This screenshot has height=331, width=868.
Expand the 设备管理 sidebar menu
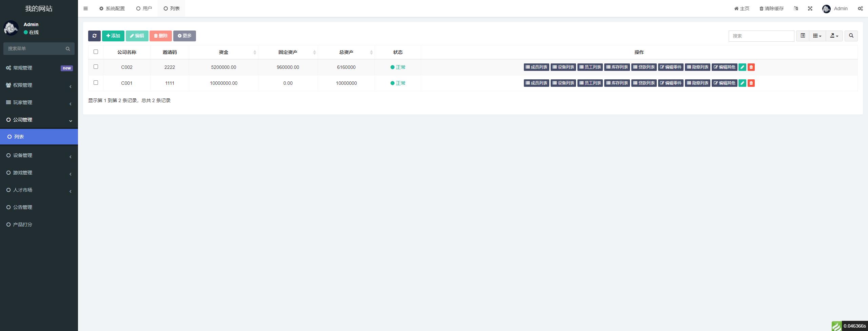pos(39,155)
